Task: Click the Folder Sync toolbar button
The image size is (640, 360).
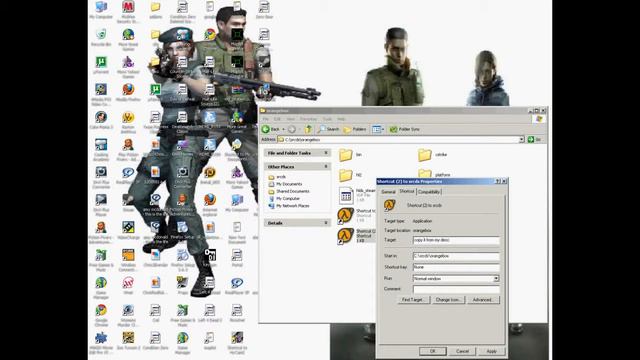Action: click(404, 129)
